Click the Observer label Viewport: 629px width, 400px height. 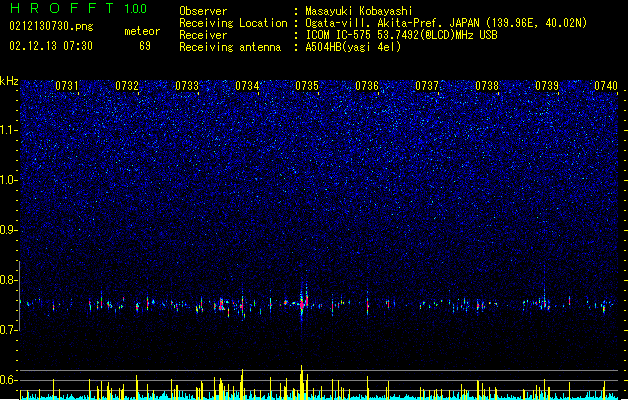(x=203, y=11)
